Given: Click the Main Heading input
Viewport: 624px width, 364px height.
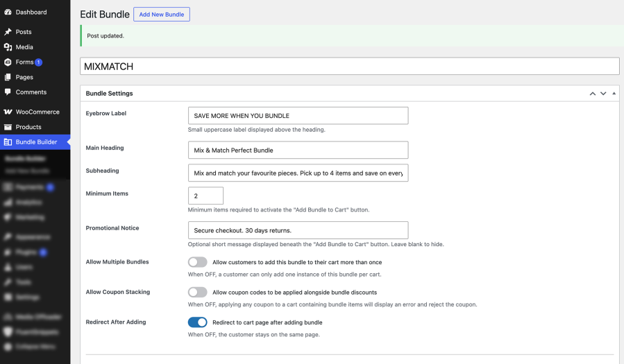Looking at the screenshot, I should point(298,150).
